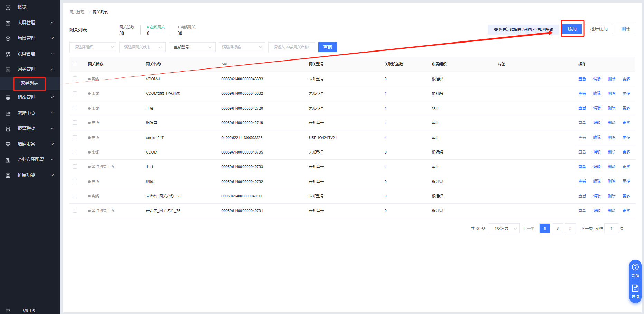Toggle the select-all checkbox in table header
The width and height of the screenshot is (644, 314).
(75, 64)
